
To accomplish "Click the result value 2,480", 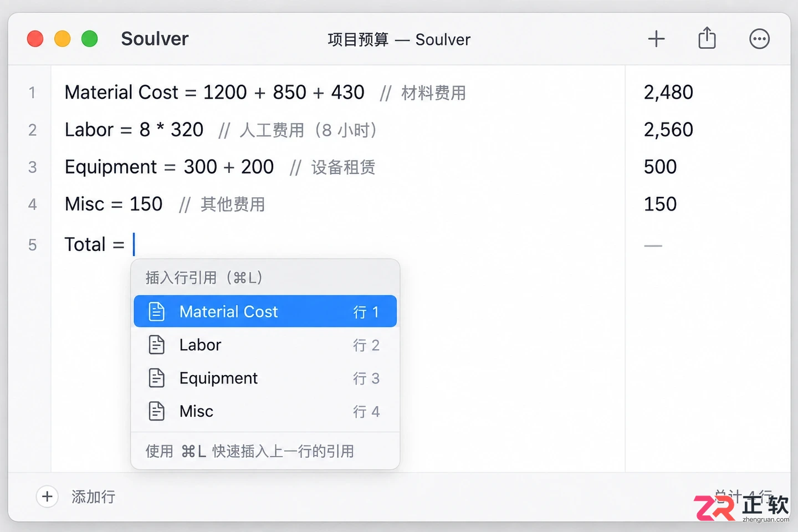I will pyautogui.click(x=668, y=92).
